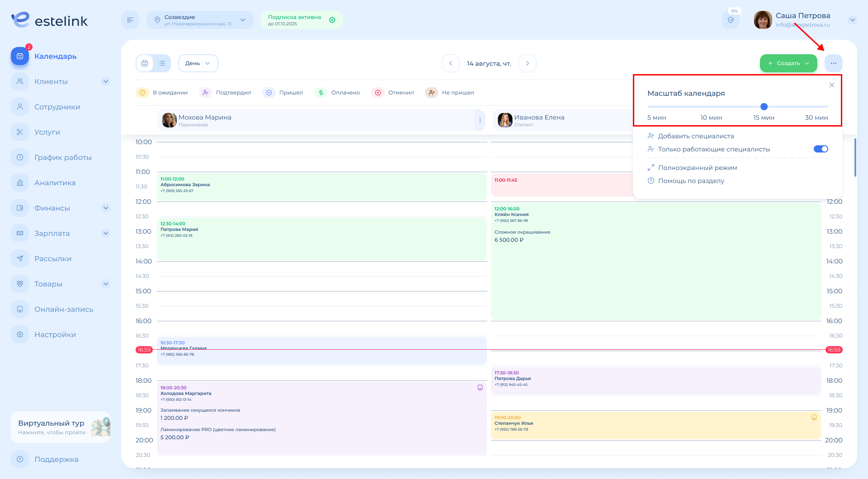Expand the Клиенты sidebar submenu
868x479 pixels.
pyautogui.click(x=106, y=82)
